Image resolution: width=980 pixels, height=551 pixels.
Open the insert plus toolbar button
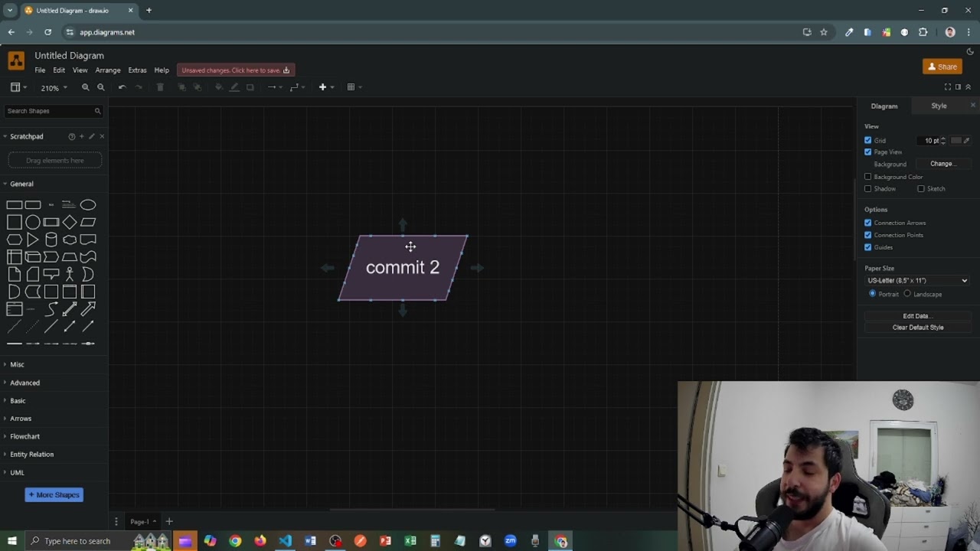coord(325,87)
